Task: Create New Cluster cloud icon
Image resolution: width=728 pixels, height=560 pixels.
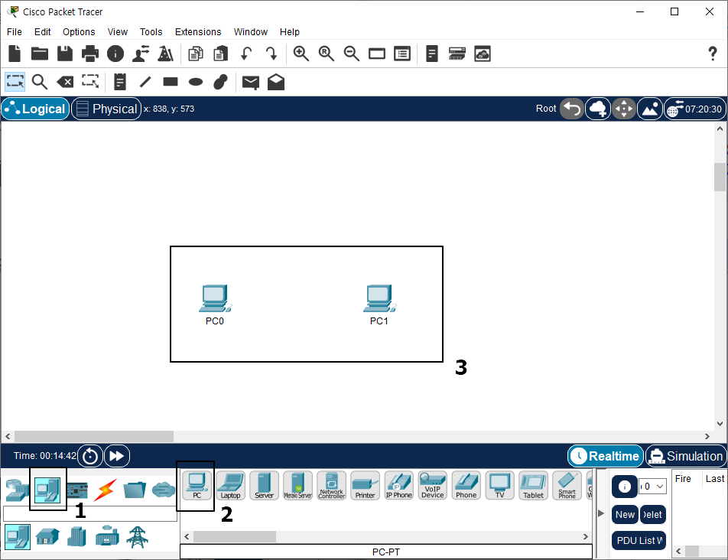Action: click(598, 109)
